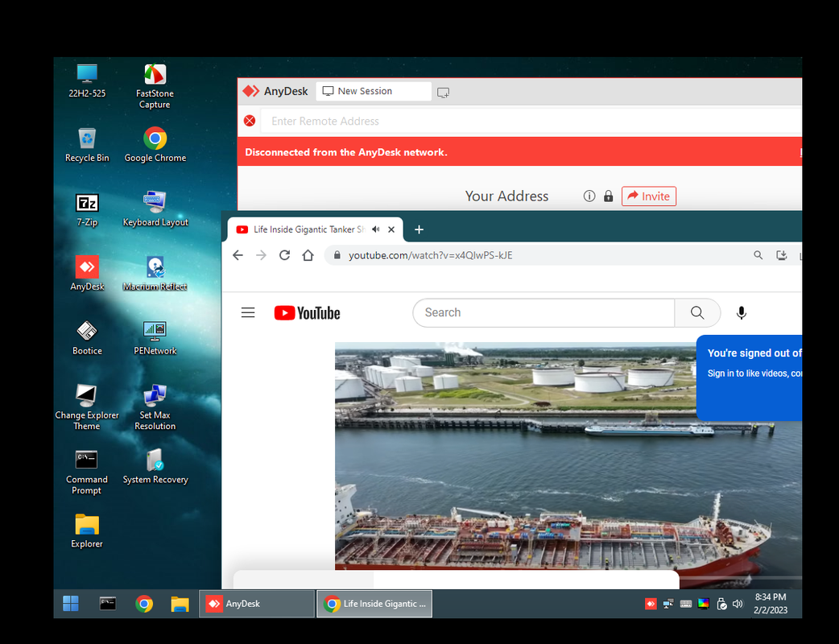Open System Recovery desktop shortcut
Image resolution: width=839 pixels, height=644 pixels.
click(155, 466)
